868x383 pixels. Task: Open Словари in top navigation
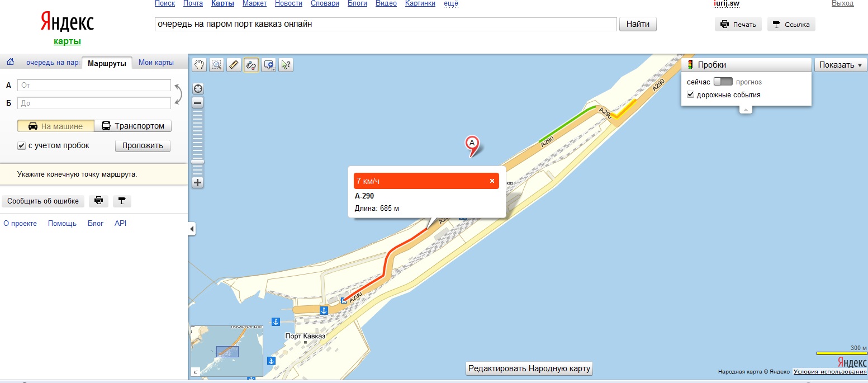tap(325, 3)
